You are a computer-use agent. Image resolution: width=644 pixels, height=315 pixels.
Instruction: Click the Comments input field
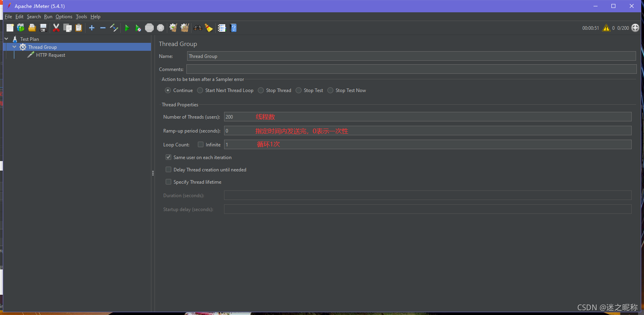coord(411,69)
